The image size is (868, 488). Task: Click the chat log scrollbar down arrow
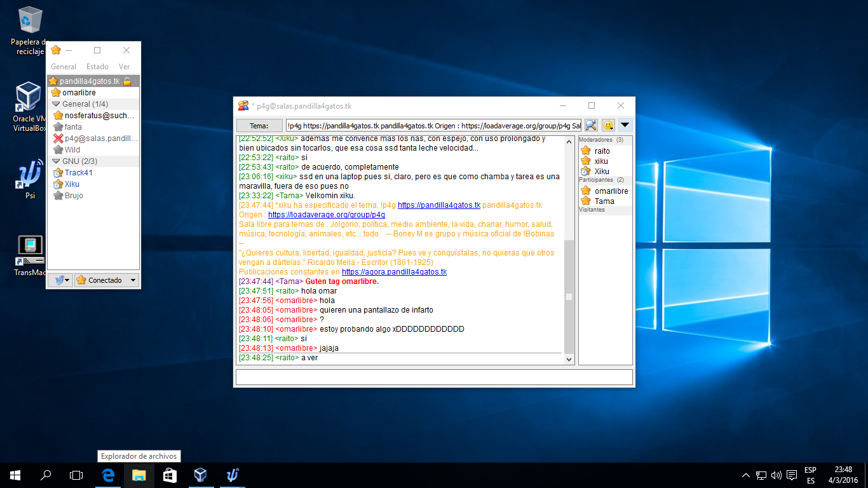click(569, 360)
